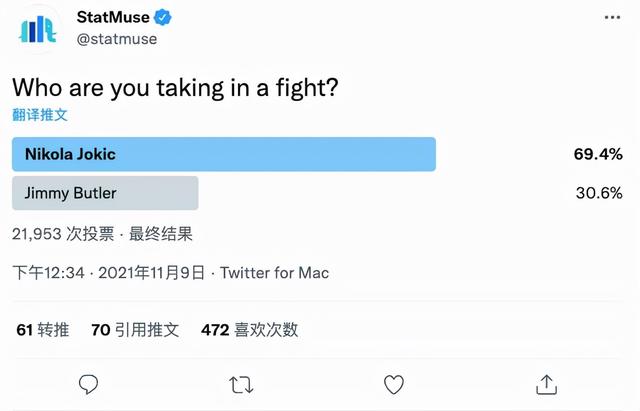
Task: Click the StatMuse profile avatar logo
Action: [x=38, y=29]
